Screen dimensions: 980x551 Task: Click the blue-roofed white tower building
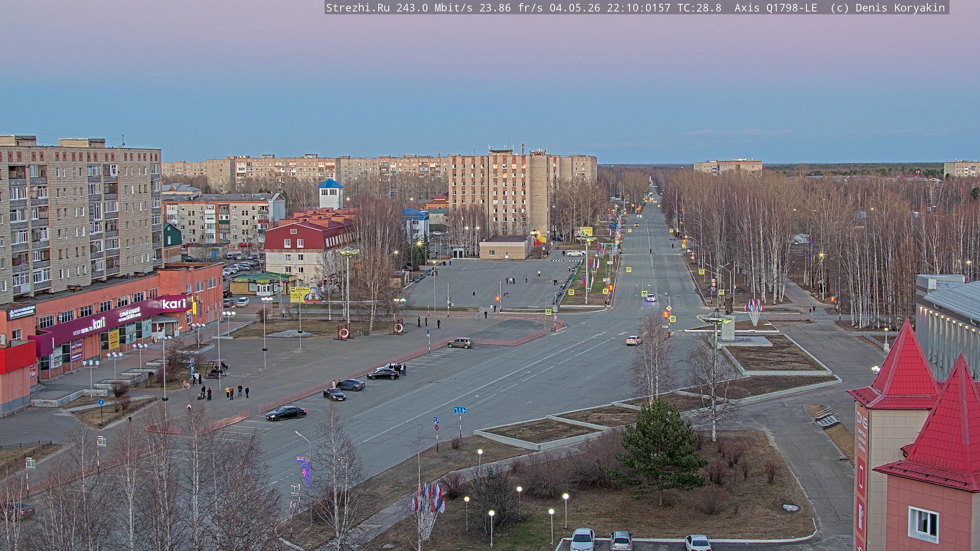point(330,194)
